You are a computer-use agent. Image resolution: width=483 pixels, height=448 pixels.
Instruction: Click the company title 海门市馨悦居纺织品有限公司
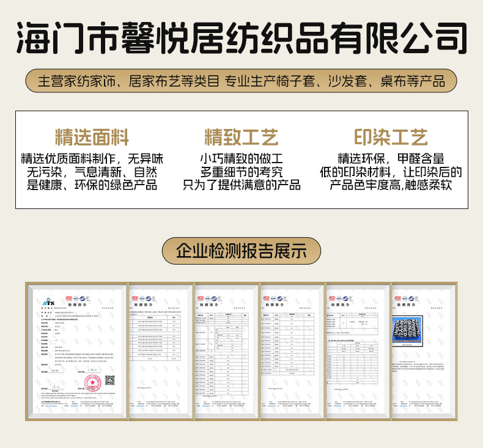click(x=242, y=38)
